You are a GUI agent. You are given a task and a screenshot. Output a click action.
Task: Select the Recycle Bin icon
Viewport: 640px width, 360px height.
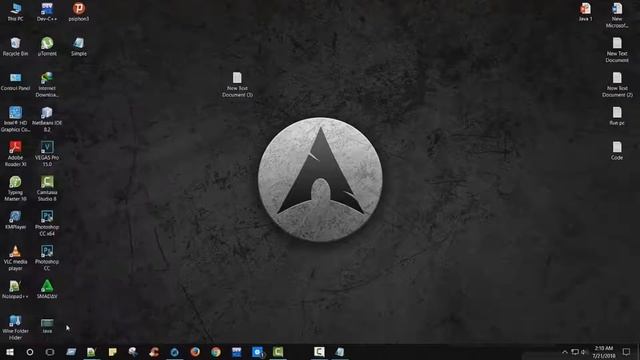[x=16, y=47]
